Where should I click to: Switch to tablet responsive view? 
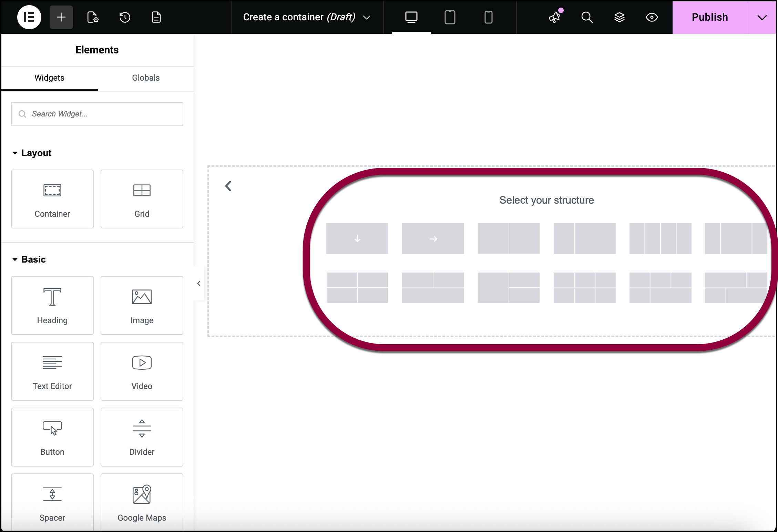[x=450, y=17]
